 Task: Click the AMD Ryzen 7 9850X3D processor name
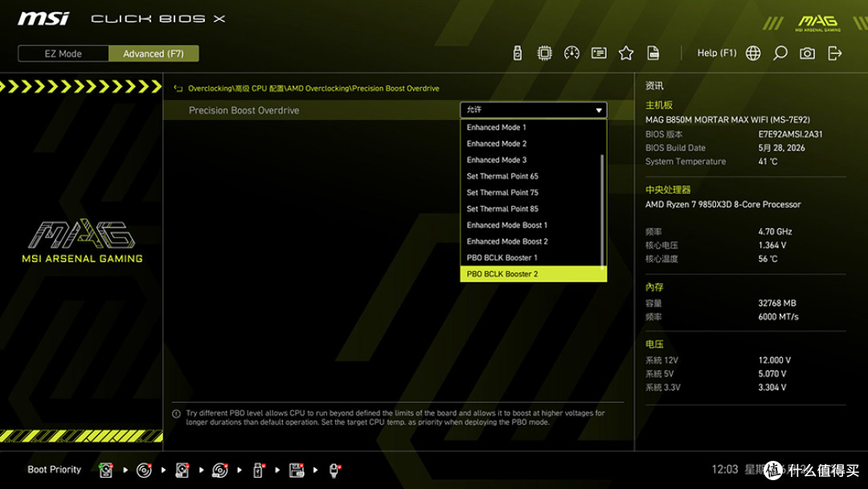723,204
